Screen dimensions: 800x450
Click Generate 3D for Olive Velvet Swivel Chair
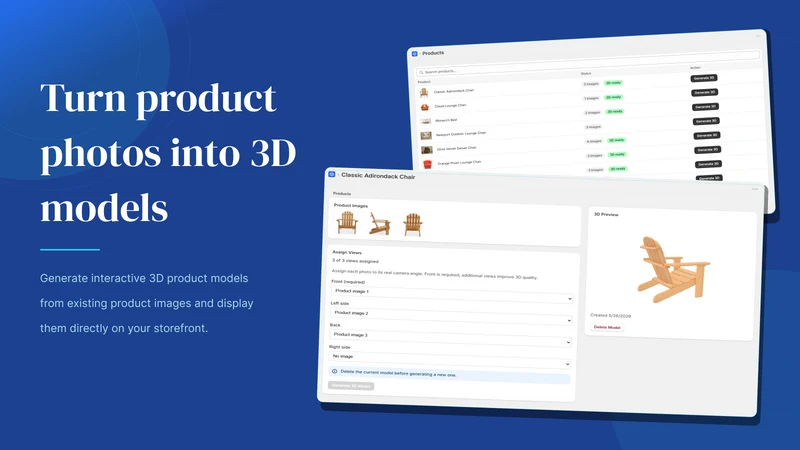click(707, 135)
